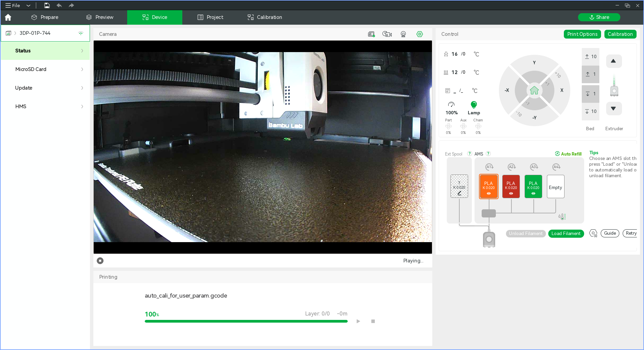Open the AMS help icon
The width and height of the screenshot is (644, 350).
[x=488, y=154]
